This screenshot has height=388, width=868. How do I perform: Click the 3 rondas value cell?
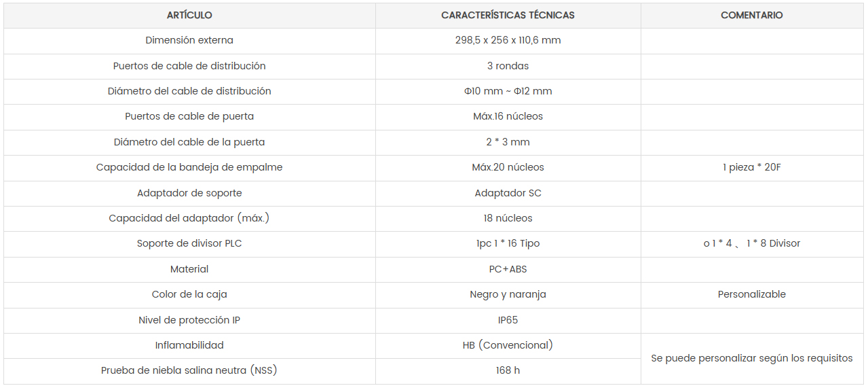[x=508, y=66]
